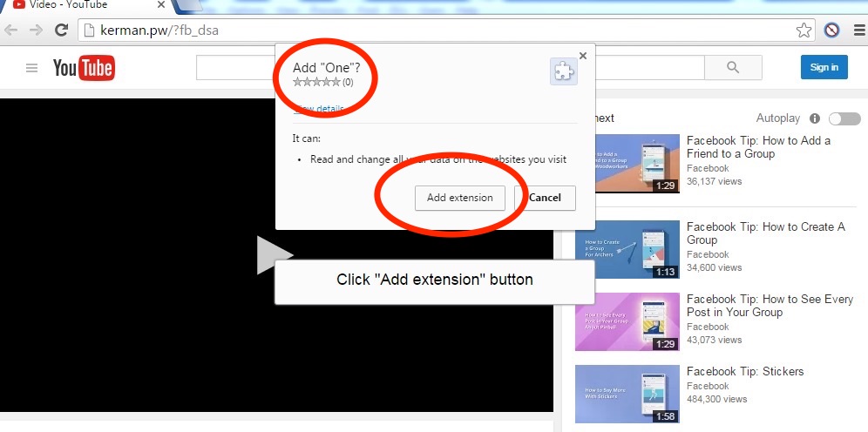The image size is (868, 432).
Task: Open thumbnail of See Every Post video
Action: click(x=627, y=322)
